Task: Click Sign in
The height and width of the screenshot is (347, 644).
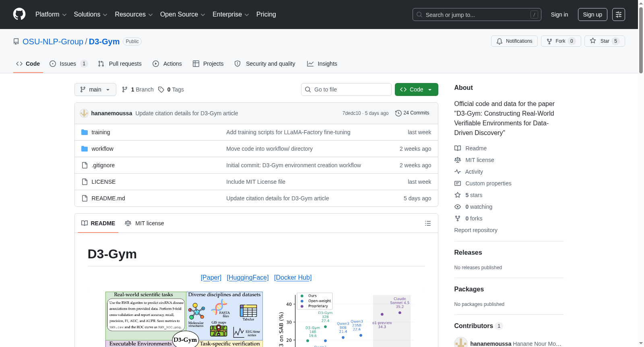Action: 559,15
